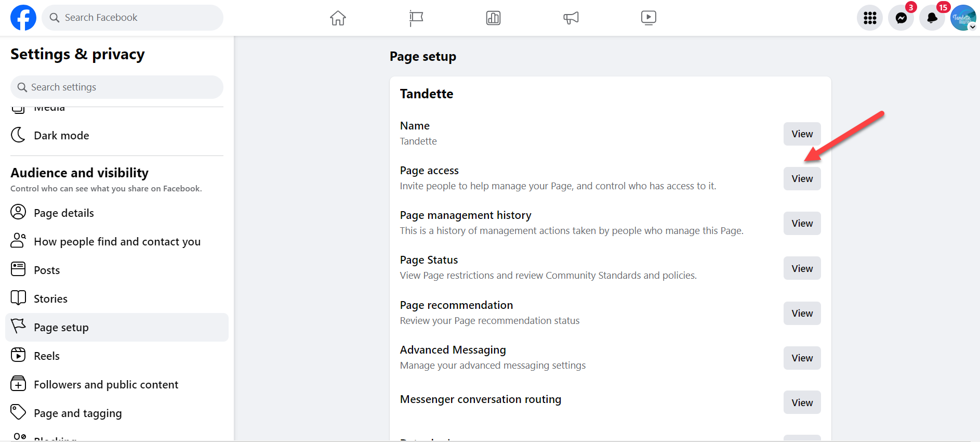Click View button for Page Status
The width and height of the screenshot is (980, 442).
802,268
